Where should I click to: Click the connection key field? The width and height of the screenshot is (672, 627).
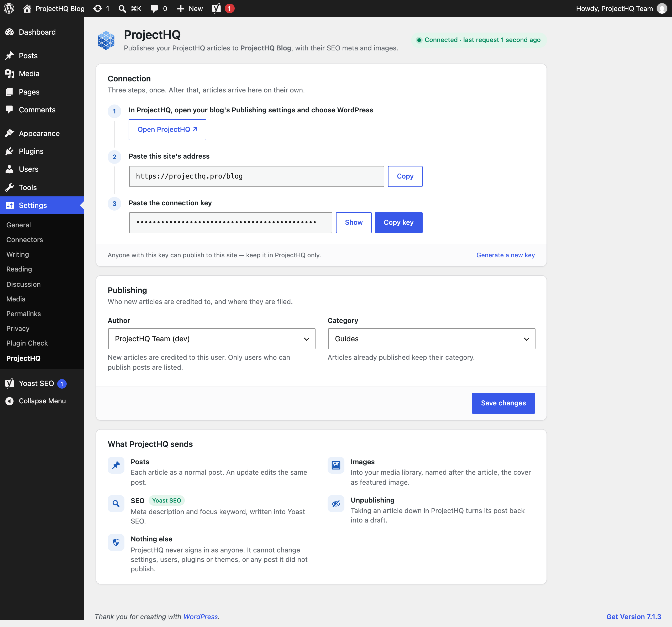(230, 223)
